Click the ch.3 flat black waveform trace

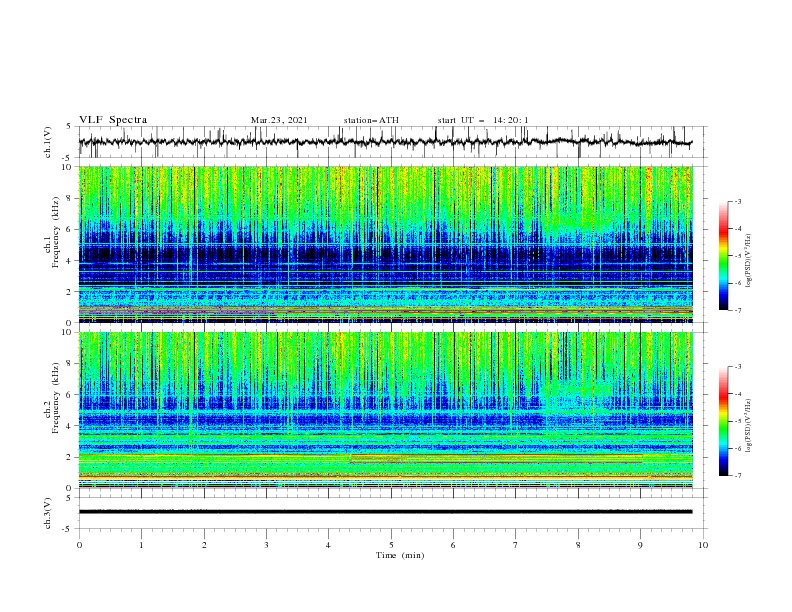click(x=385, y=512)
